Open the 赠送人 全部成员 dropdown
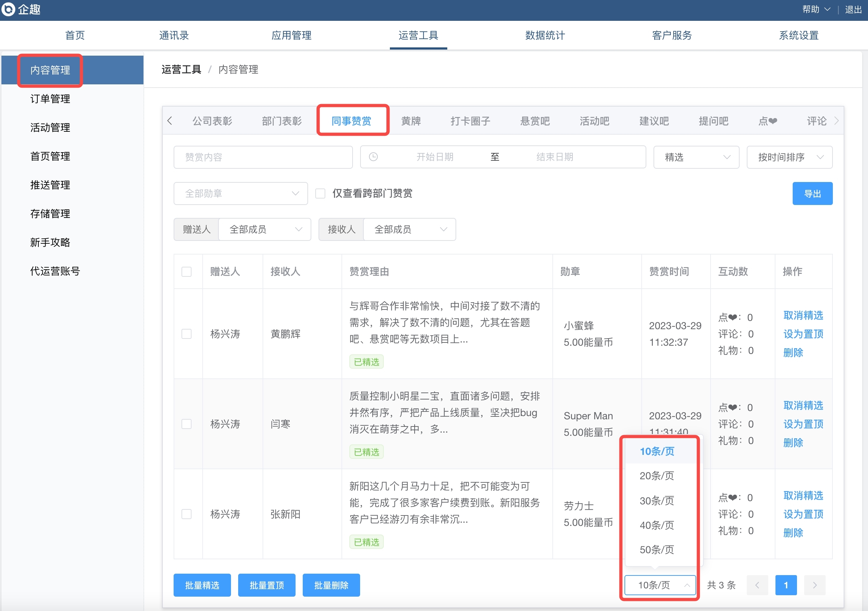The image size is (868, 611). click(x=265, y=229)
